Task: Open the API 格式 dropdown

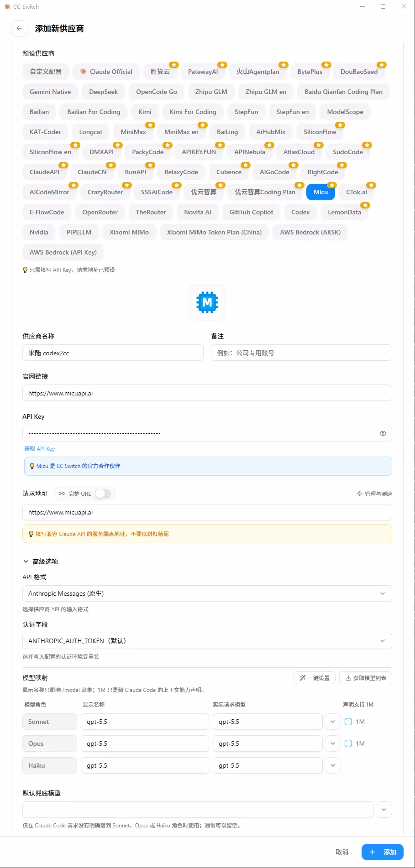Action: coord(207,593)
